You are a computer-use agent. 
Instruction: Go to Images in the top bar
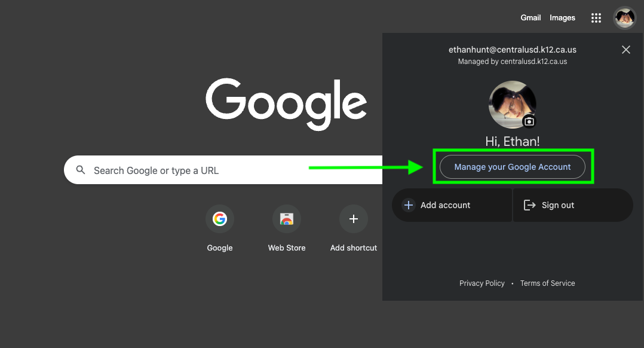(x=562, y=18)
